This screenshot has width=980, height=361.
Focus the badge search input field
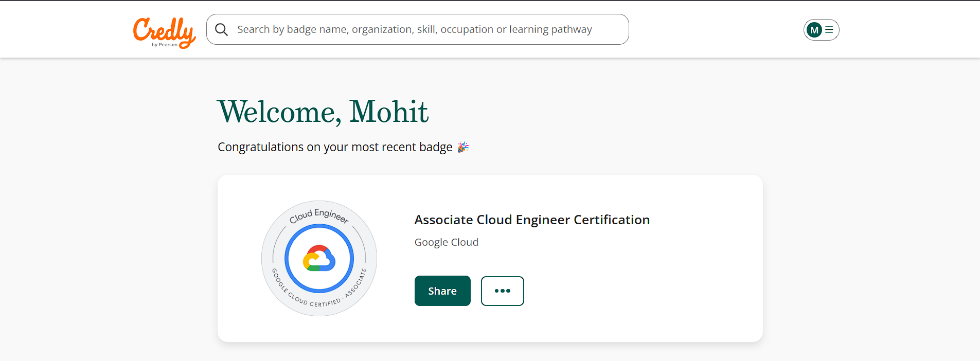(417, 29)
